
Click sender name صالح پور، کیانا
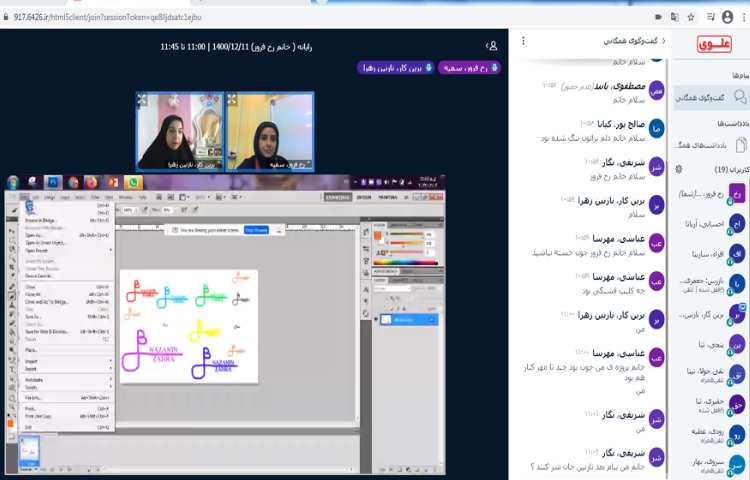click(621, 124)
